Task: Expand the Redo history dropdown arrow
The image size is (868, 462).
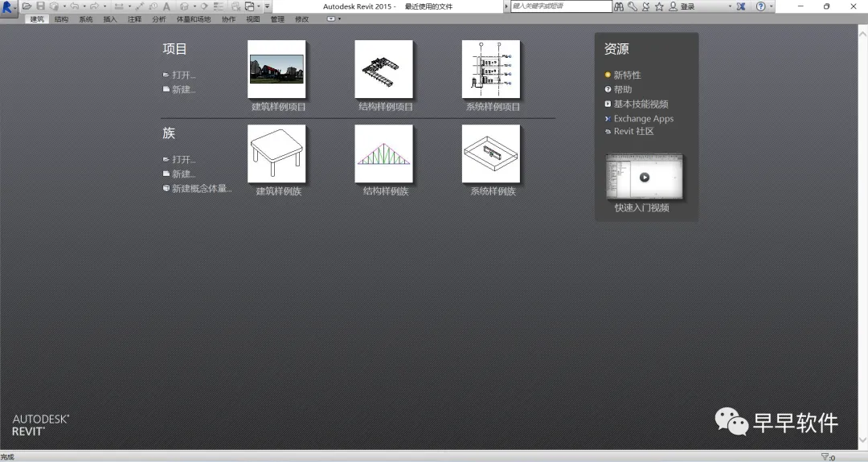Action: (104, 6)
